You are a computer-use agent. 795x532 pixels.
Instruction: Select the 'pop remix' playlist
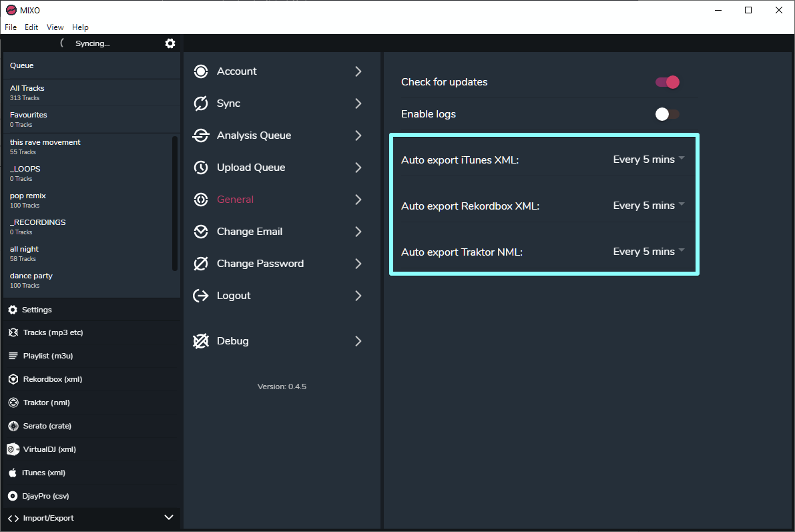pos(87,200)
